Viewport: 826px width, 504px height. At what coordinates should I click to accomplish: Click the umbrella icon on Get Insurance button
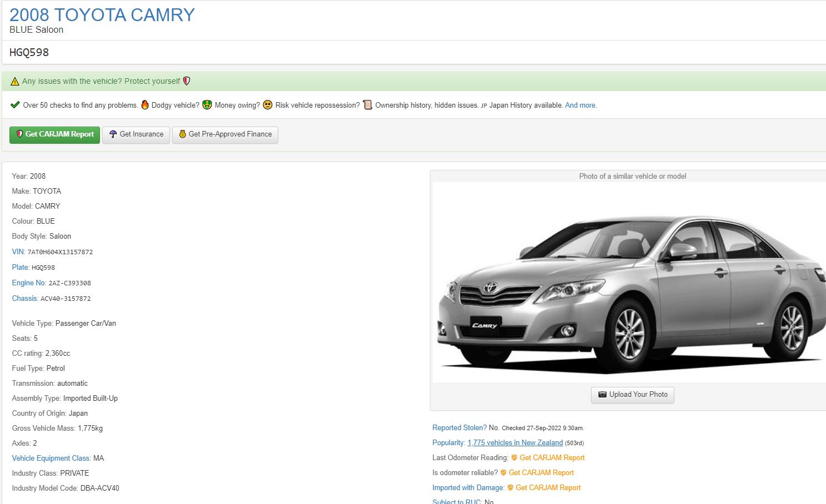pos(113,134)
